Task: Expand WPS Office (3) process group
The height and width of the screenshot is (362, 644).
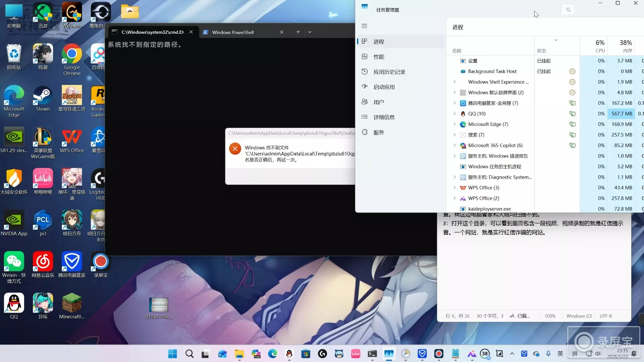Action: [x=455, y=188]
